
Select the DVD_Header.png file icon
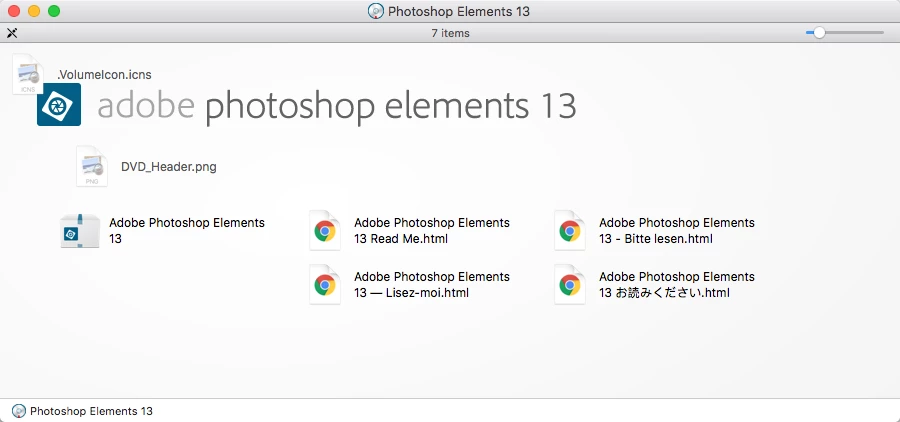pyautogui.click(x=92, y=167)
